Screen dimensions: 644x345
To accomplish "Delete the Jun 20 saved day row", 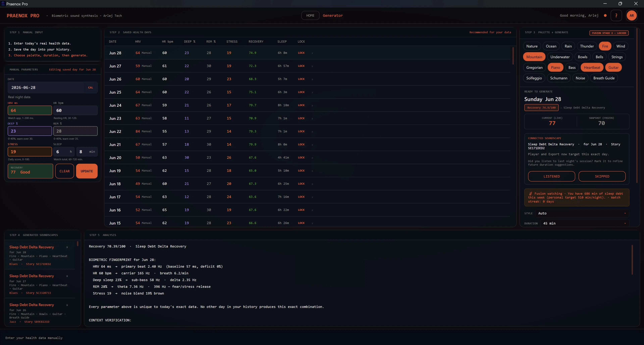I will pyautogui.click(x=312, y=158).
